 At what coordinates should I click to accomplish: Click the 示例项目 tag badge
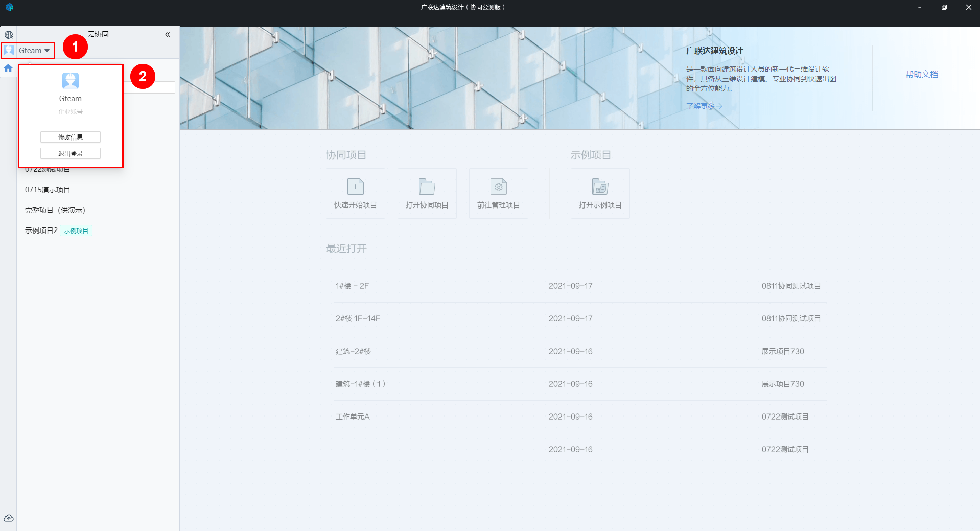76,230
